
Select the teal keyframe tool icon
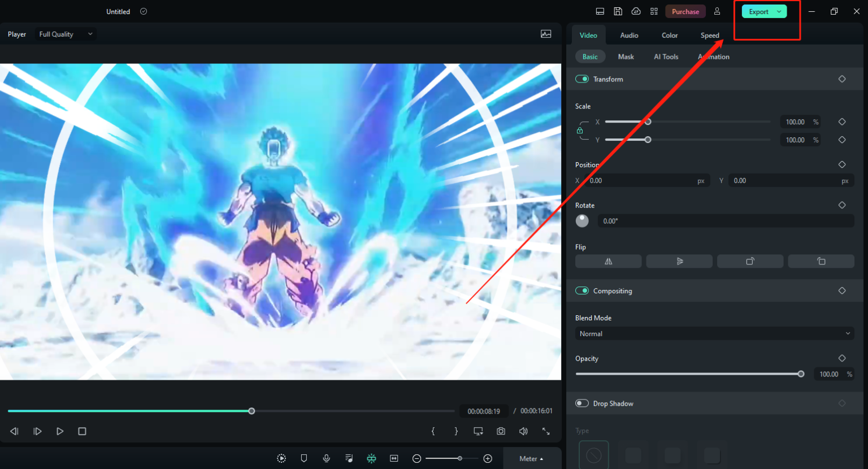371,458
